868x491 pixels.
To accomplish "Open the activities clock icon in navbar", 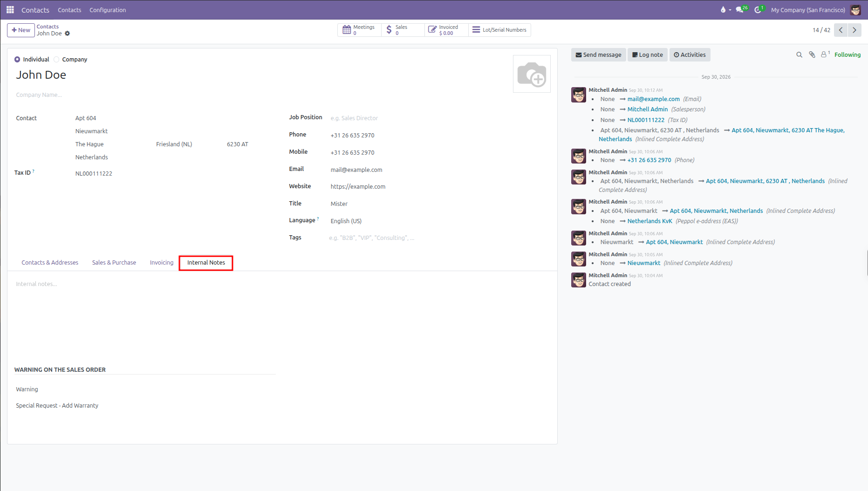I will [x=759, y=10].
